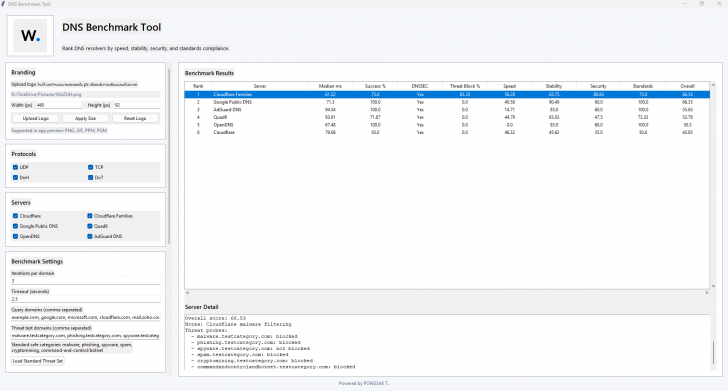The height and width of the screenshot is (391, 728).
Task: Uncheck the AdGuard DNS server checkbox
Action: pos(90,236)
